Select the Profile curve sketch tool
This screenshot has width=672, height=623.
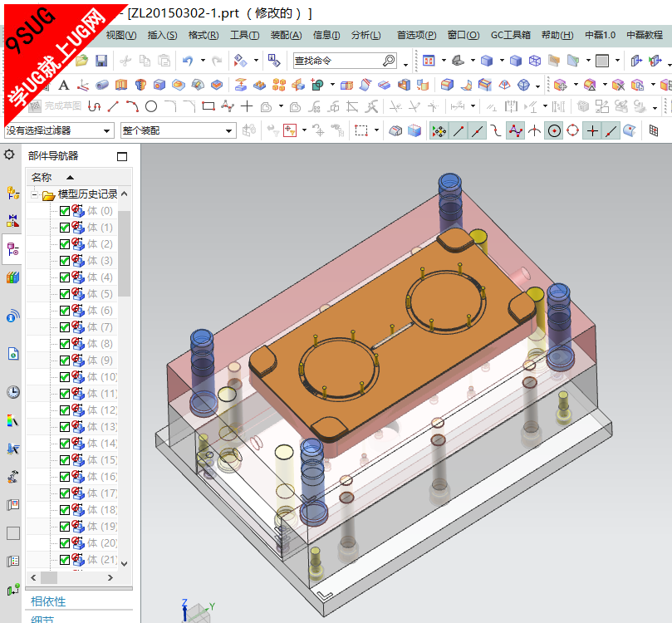pos(95,106)
